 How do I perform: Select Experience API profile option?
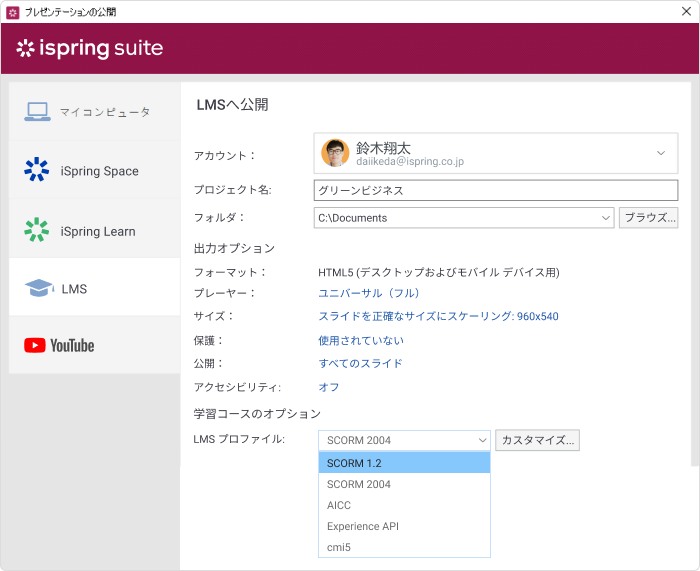pyautogui.click(x=404, y=526)
